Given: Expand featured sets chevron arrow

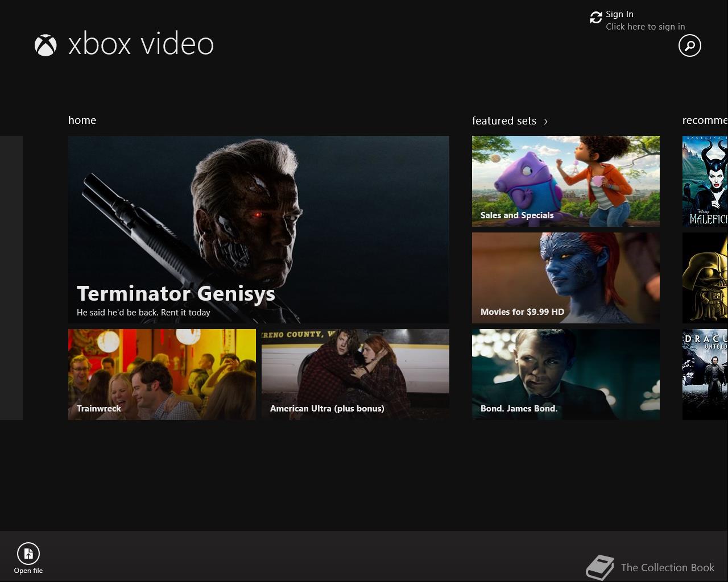Looking at the screenshot, I should point(545,121).
